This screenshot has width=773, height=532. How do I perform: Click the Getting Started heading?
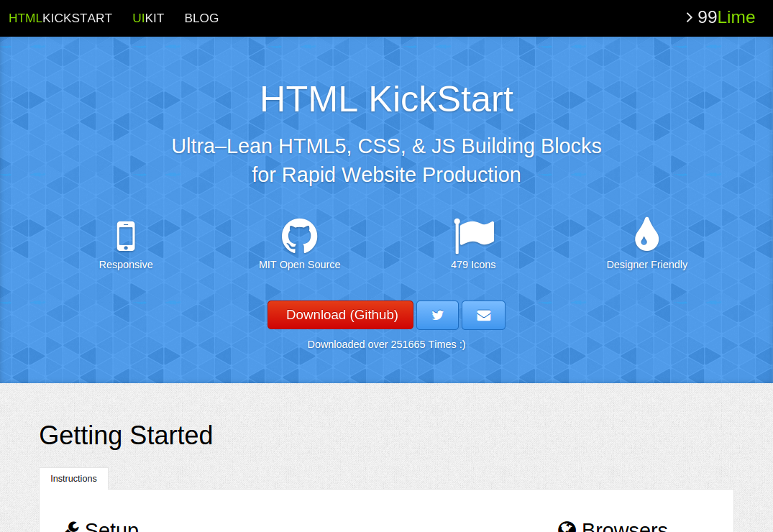click(x=126, y=436)
